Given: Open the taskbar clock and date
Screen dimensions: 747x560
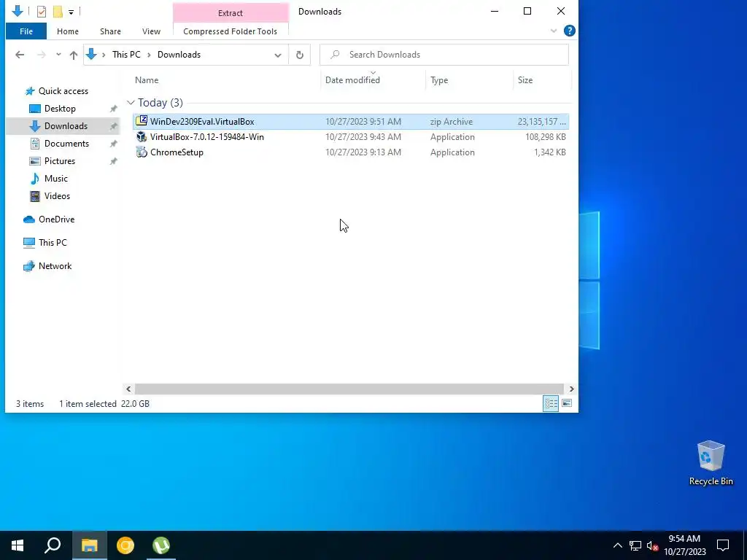Looking at the screenshot, I should (x=684, y=545).
